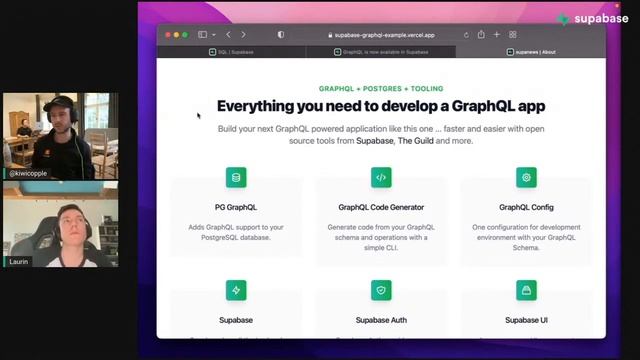Image resolution: width=640 pixels, height=360 pixels.
Task: Open the Supabase link in description
Action: point(375,141)
